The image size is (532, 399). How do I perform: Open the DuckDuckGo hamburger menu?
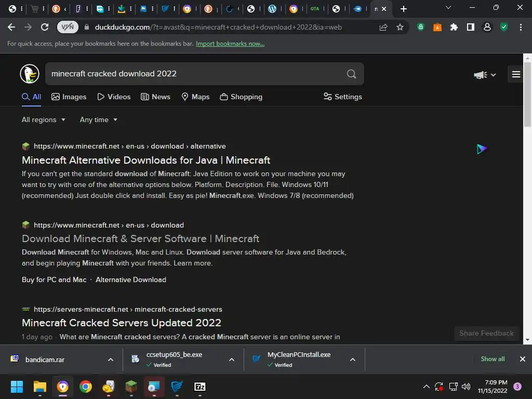click(x=516, y=74)
